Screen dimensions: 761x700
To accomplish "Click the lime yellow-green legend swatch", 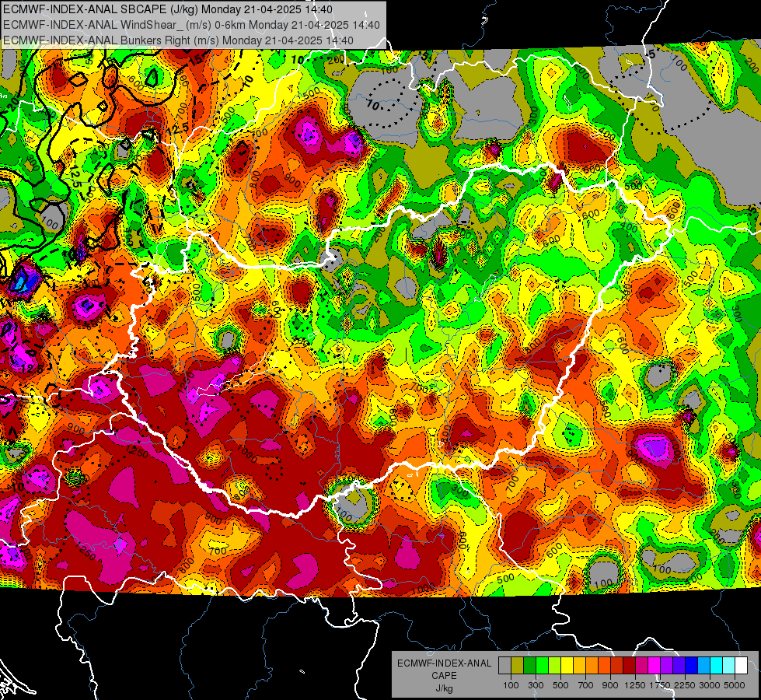I will 555,665.
